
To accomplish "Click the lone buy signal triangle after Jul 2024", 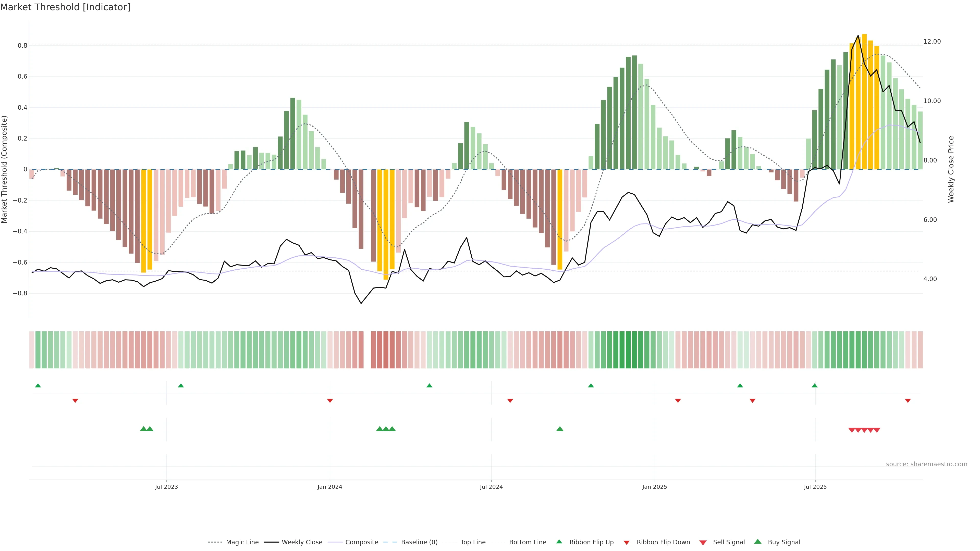I will (560, 429).
